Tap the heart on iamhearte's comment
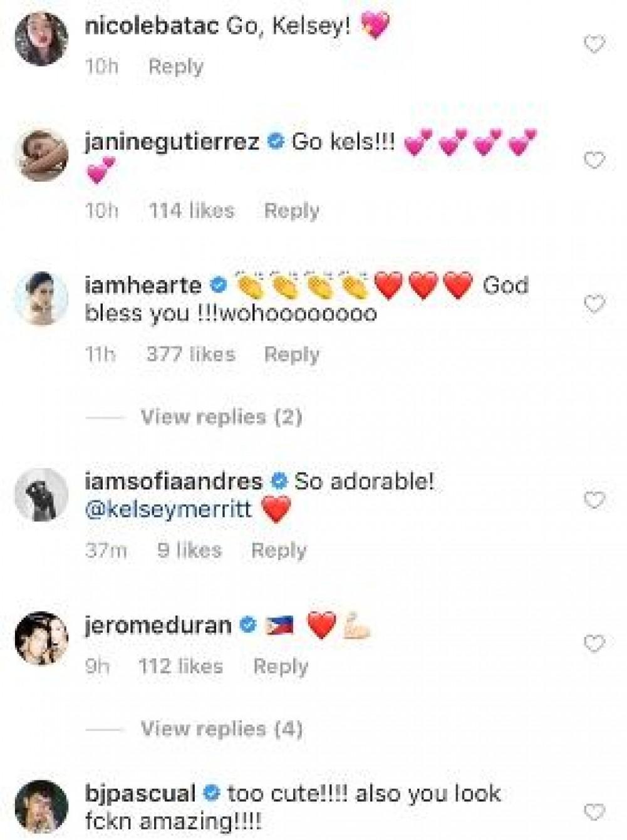Screen dimensions: 627x840 pyautogui.click(x=594, y=304)
